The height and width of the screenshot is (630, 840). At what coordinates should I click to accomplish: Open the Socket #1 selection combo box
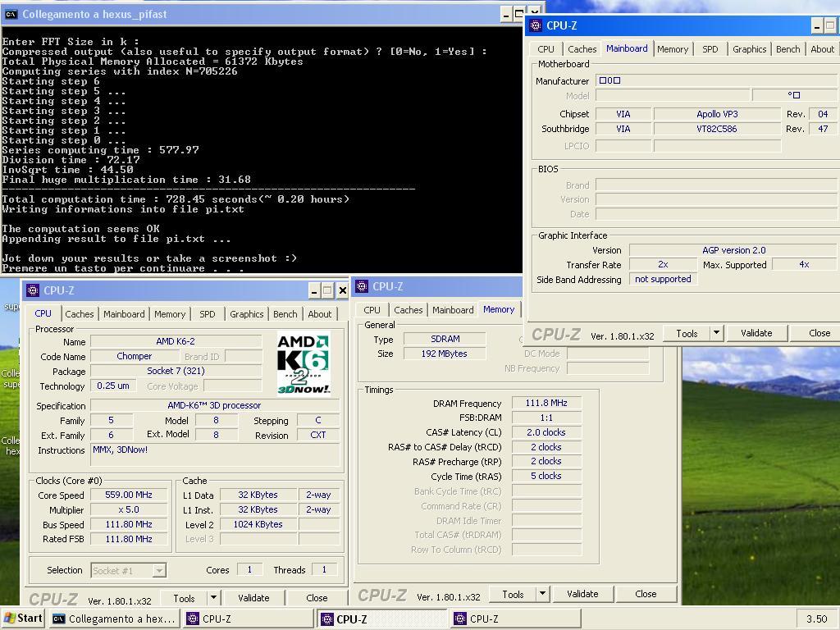(129, 571)
